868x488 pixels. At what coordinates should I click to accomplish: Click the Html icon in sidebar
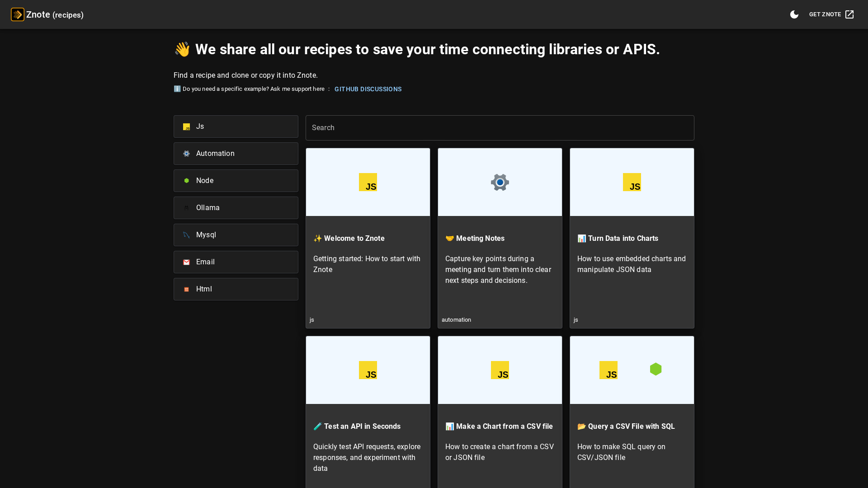[x=186, y=289]
